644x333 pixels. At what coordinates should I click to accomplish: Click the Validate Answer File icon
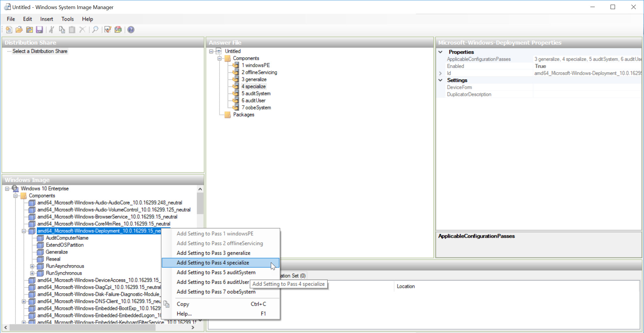pyautogui.click(x=108, y=30)
